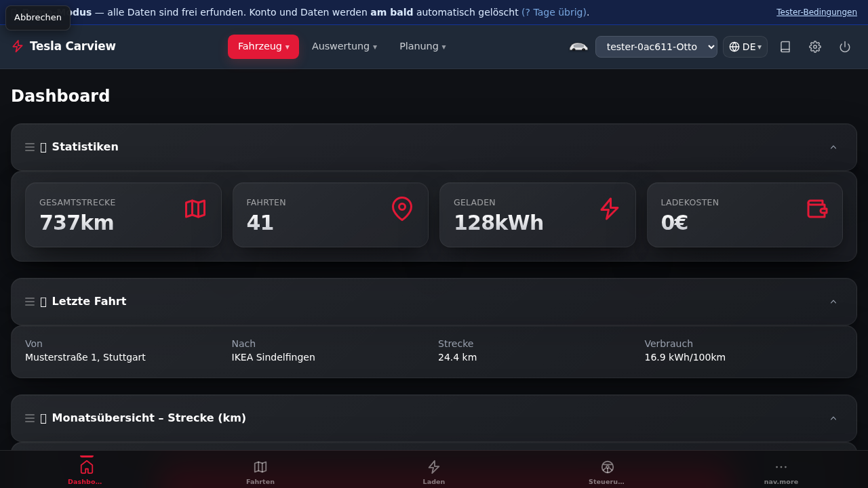Open the Tester-Bedingungen link

click(x=816, y=12)
